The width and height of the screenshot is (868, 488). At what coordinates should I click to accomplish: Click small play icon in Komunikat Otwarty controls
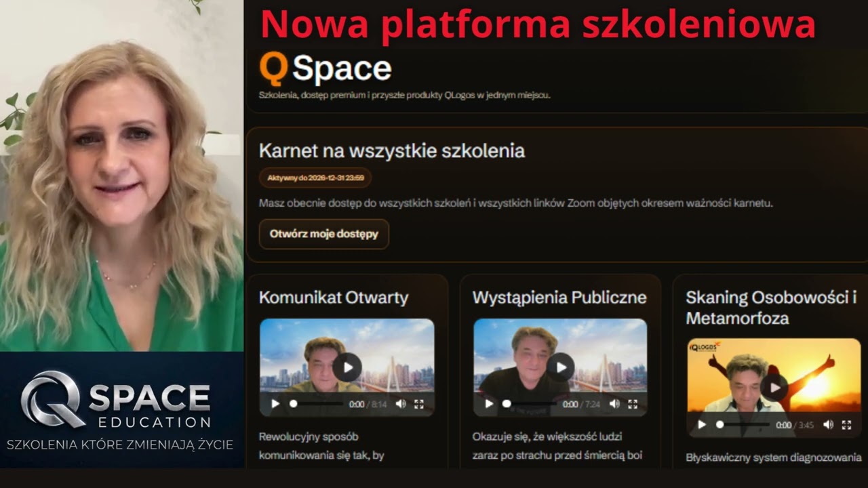click(275, 404)
